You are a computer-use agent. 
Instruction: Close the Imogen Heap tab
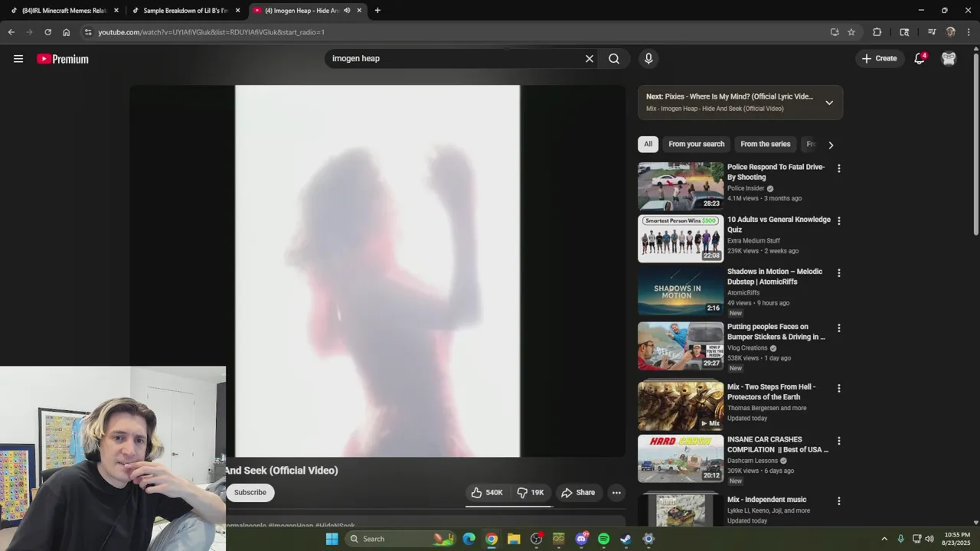click(359, 11)
